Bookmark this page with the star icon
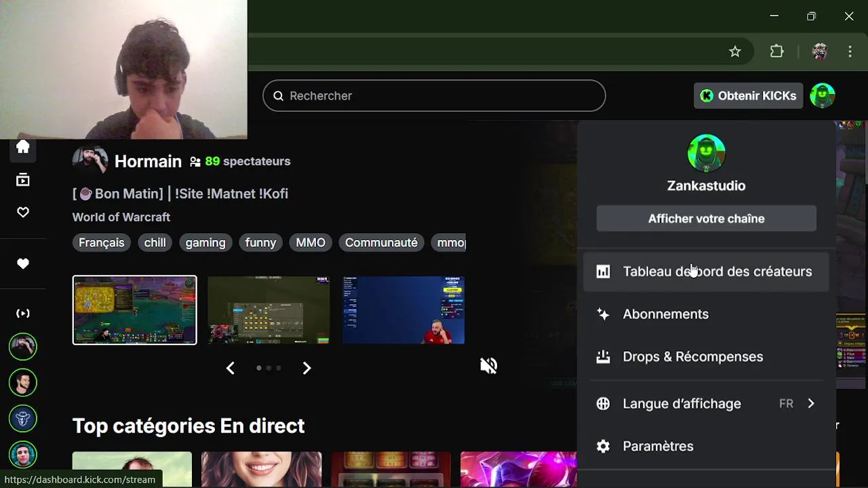 pyautogui.click(x=735, y=52)
